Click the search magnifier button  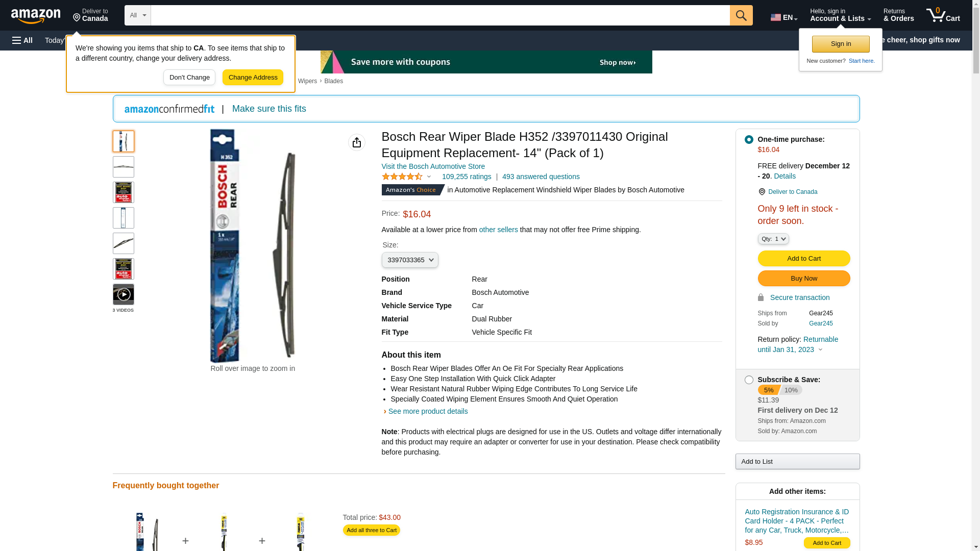point(741,15)
